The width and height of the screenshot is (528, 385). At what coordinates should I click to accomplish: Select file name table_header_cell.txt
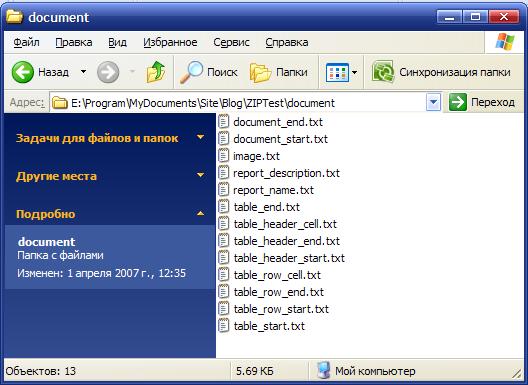pos(285,224)
